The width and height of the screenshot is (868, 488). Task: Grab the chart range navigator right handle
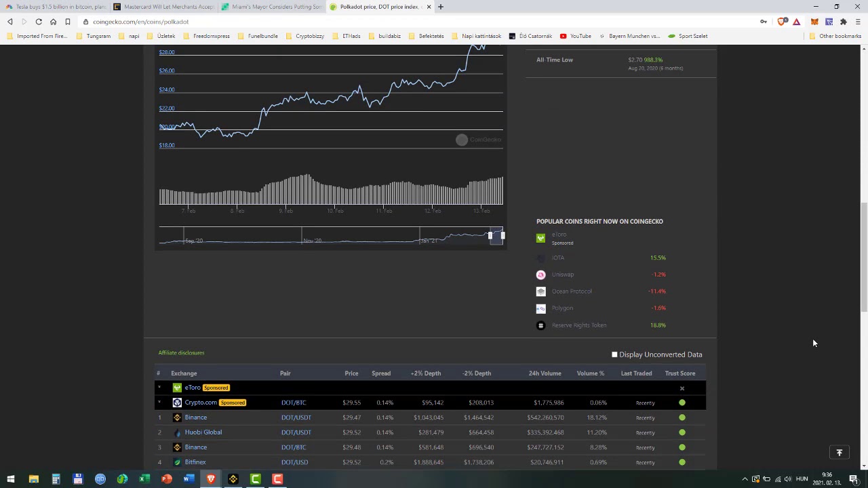tap(502, 235)
